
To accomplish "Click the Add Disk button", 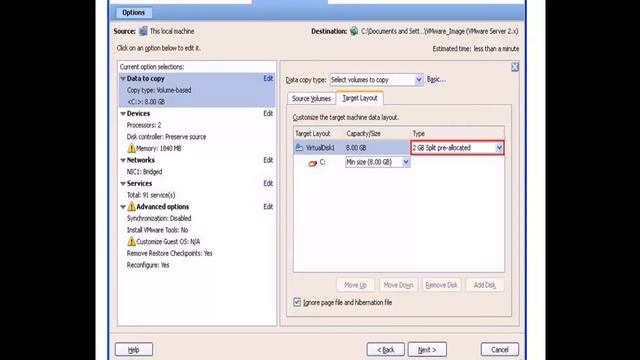I will point(485,285).
